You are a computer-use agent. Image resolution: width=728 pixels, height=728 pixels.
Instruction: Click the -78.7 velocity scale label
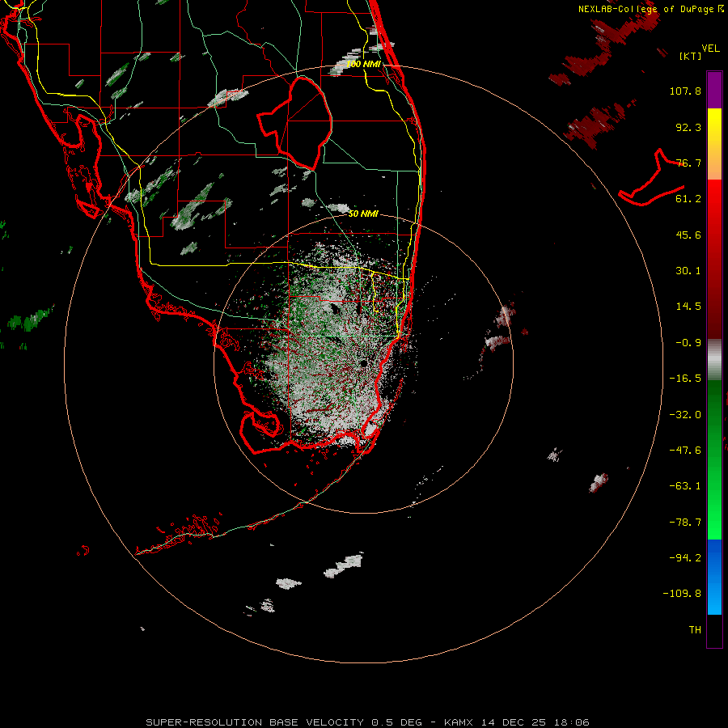[x=685, y=523]
